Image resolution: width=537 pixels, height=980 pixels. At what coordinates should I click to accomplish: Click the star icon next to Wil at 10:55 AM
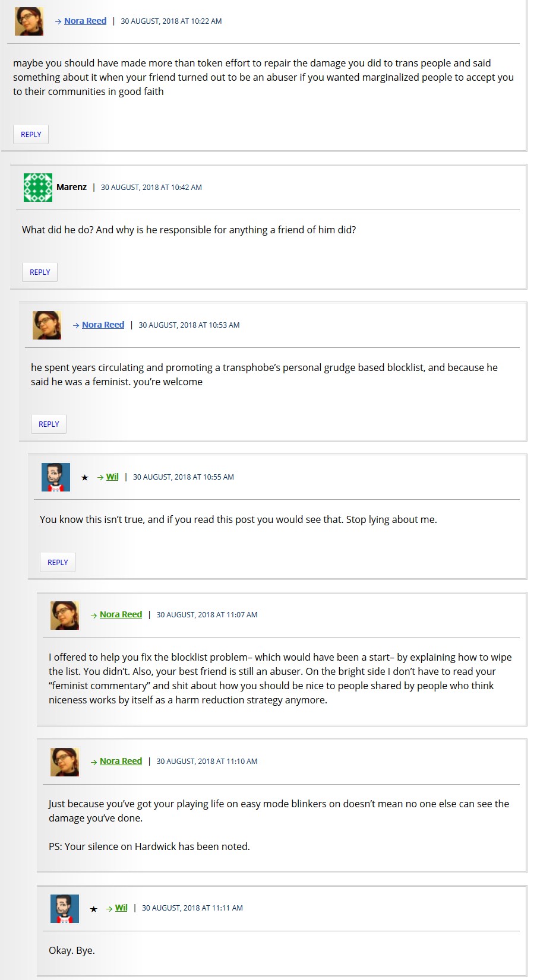[x=85, y=477]
